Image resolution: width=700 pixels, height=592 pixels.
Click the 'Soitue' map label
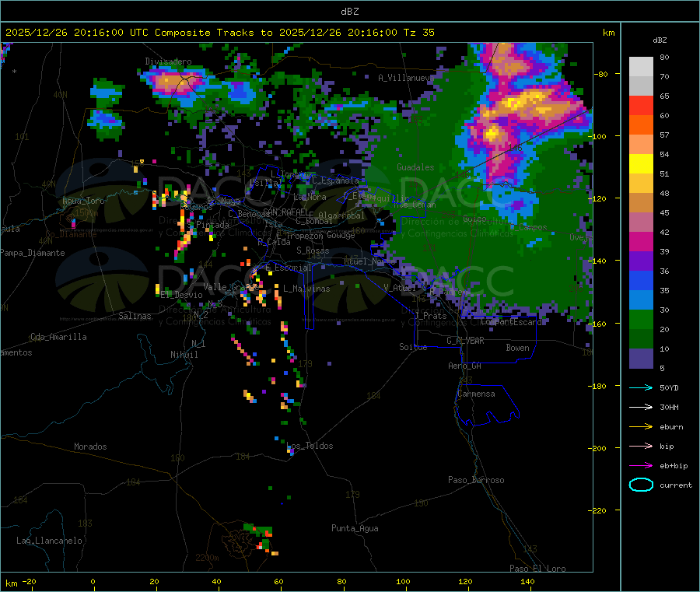pos(413,347)
